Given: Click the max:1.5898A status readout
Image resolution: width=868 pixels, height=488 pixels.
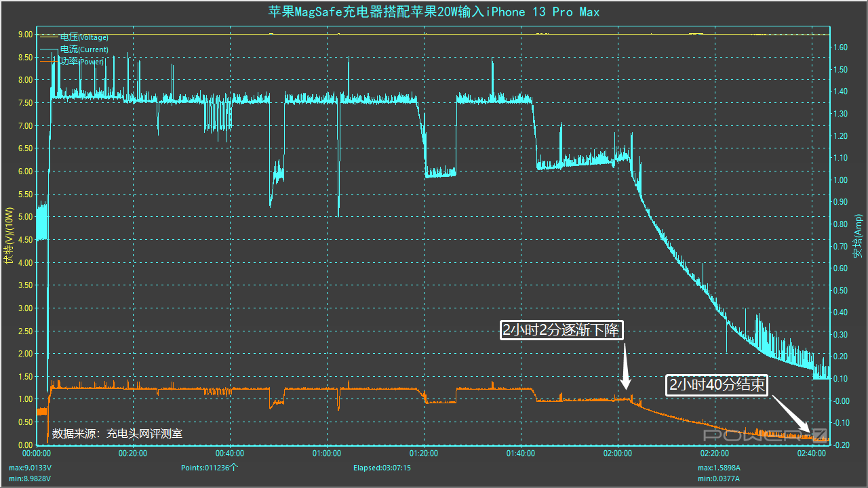Looking at the screenshot, I should click(719, 468).
